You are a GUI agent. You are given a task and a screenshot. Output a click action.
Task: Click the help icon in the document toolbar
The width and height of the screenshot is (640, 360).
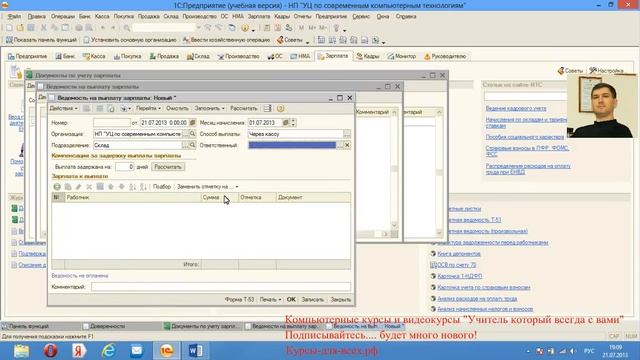tap(280, 109)
